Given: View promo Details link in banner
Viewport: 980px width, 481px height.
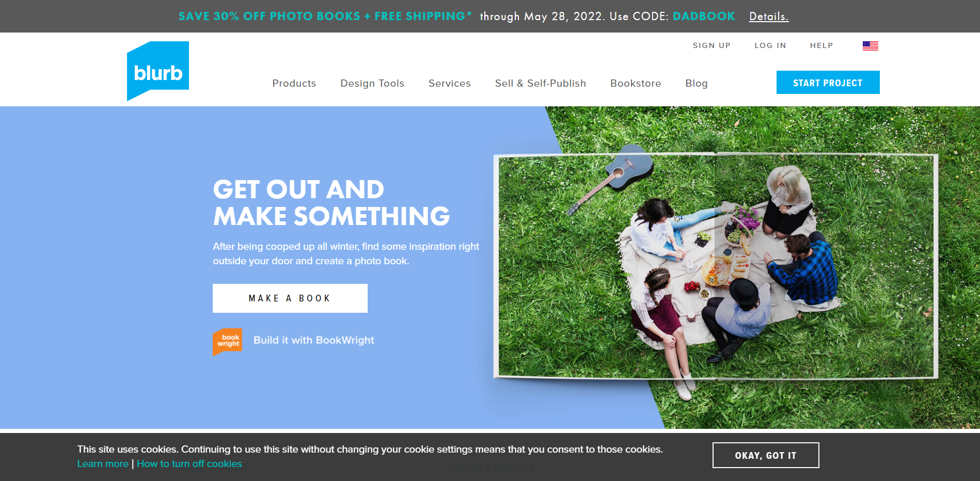Looking at the screenshot, I should pyautogui.click(x=769, y=17).
